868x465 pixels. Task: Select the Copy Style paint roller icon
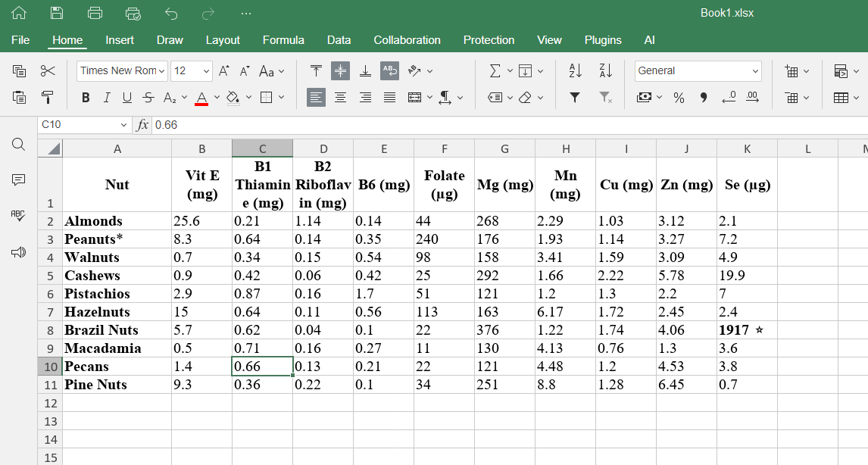click(48, 98)
